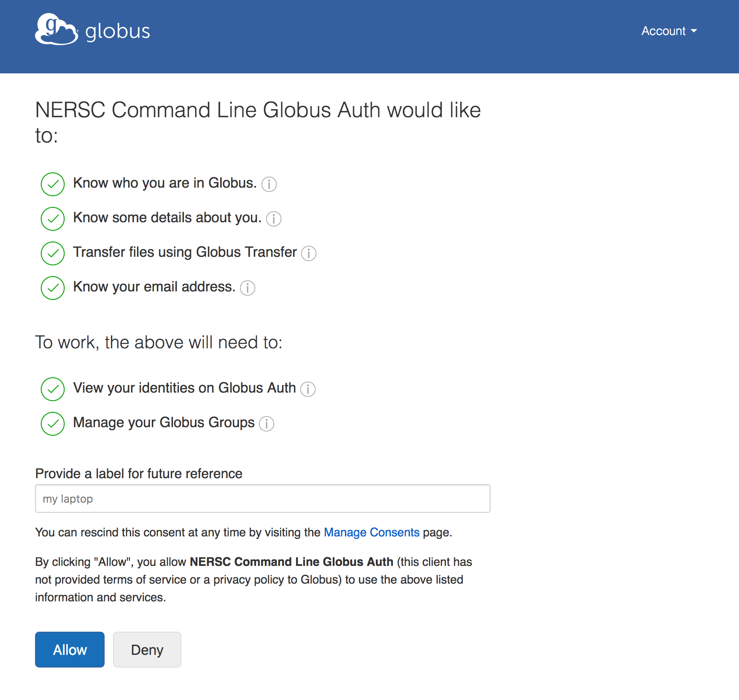Click the globus wordmark in header

pyautogui.click(x=118, y=32)
